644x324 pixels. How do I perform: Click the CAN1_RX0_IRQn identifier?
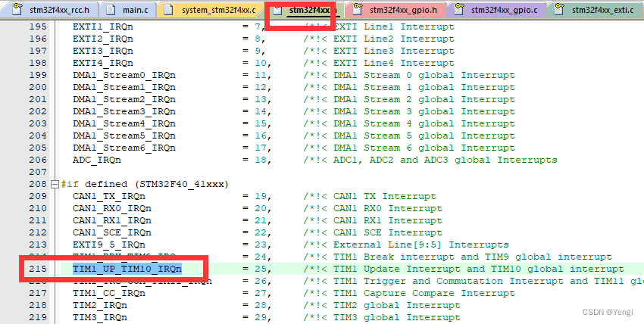pos(112,208)
